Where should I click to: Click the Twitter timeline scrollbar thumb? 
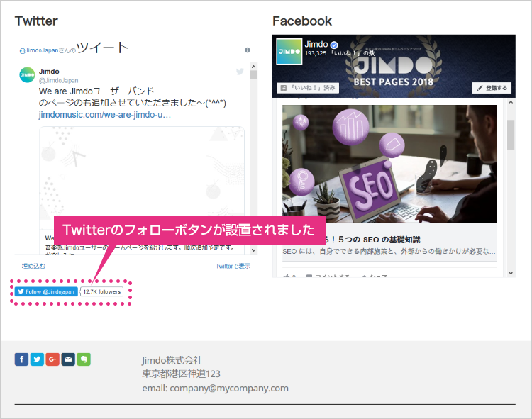point(253,74)
